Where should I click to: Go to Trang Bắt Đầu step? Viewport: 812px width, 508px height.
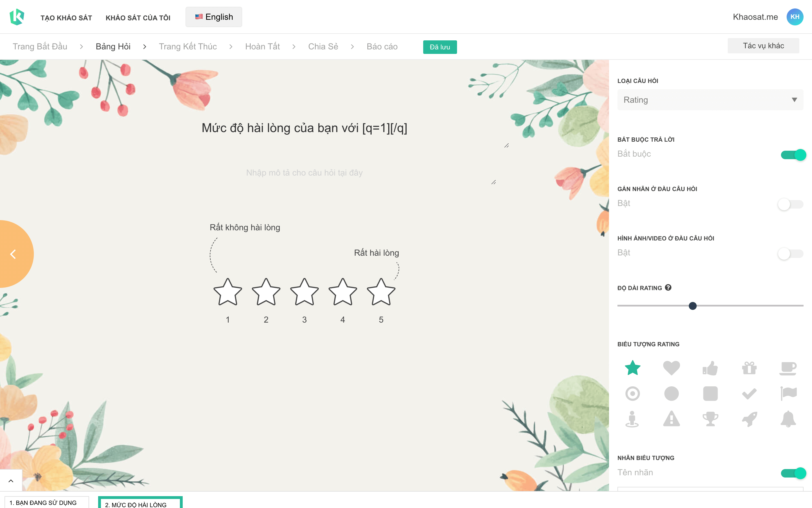tap(40, 46)
